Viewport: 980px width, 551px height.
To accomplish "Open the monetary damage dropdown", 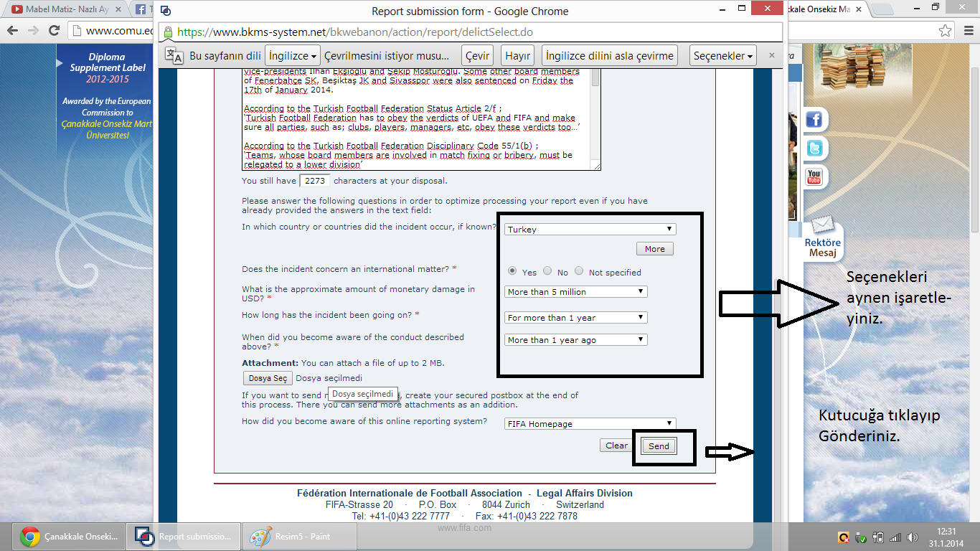I will [576, 292].
